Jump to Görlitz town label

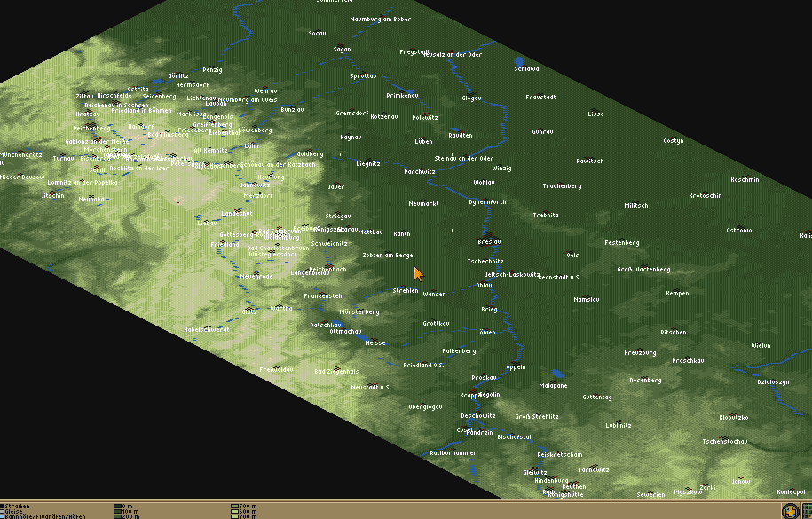[177, 76]
